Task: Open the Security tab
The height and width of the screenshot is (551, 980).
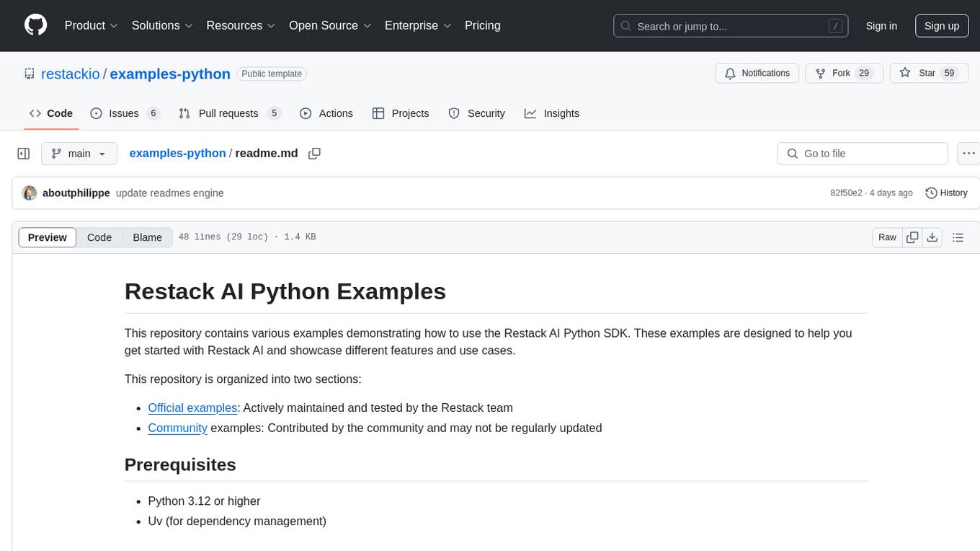Action: pos(477,113)
